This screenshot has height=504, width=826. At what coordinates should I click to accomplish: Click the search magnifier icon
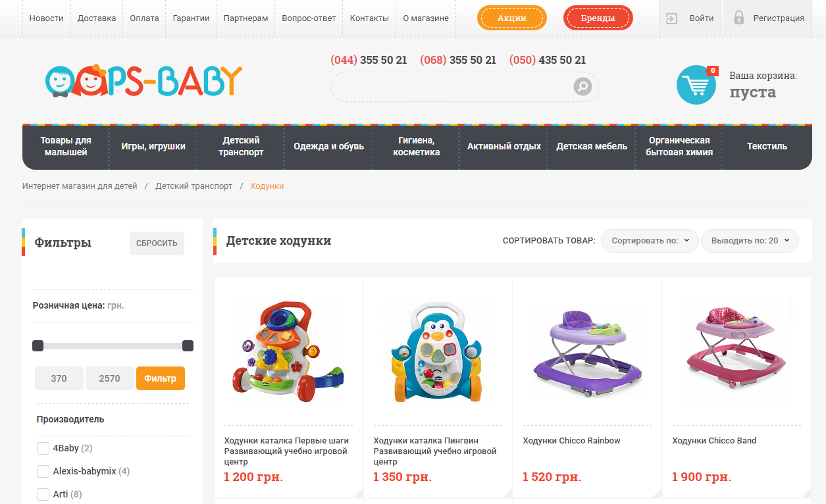point(582,86)
